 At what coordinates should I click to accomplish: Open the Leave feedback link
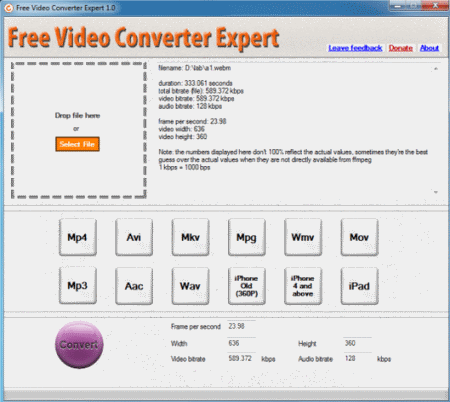(x=355, y=48)
